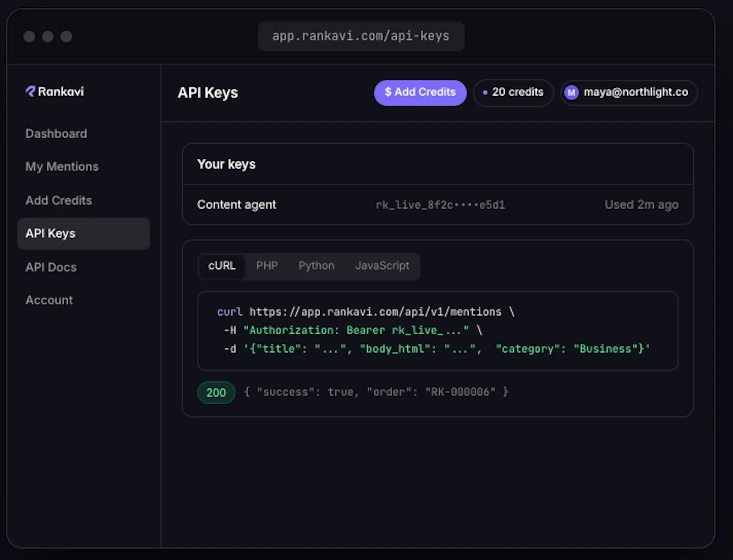This screenshot has height=560, width=733.
Task: Click the Your keys heading
Action: (x=226, y=164)
